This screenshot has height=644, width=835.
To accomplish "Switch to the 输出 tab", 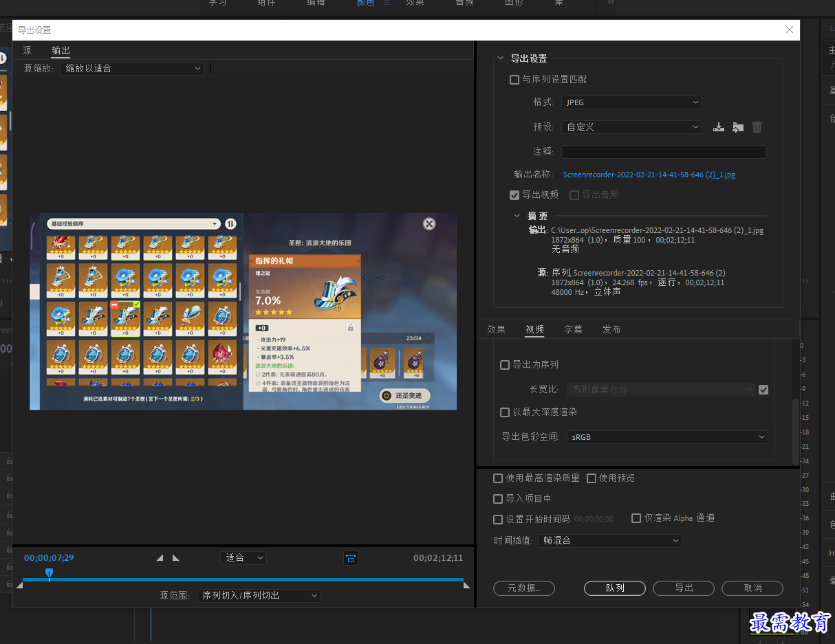I will [x=61, y=51].
